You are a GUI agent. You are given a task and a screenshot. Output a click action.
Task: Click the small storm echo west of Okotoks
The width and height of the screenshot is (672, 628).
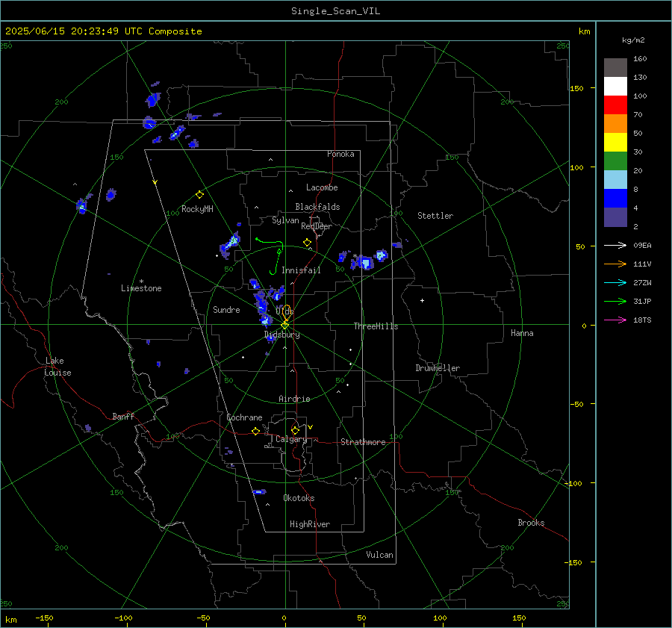(x=259, y=491)
